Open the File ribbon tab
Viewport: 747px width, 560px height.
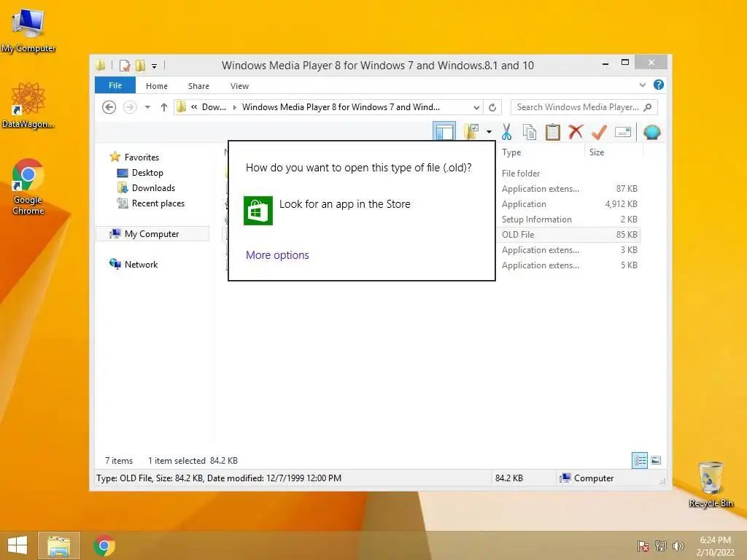[115, 85]
